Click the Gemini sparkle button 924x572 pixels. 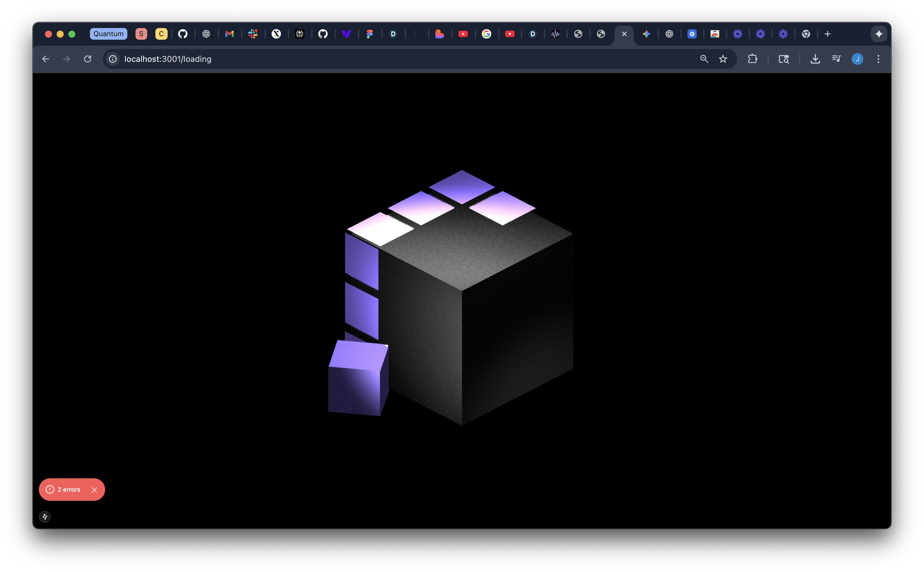pyautogui.click(x=879, y=34)
